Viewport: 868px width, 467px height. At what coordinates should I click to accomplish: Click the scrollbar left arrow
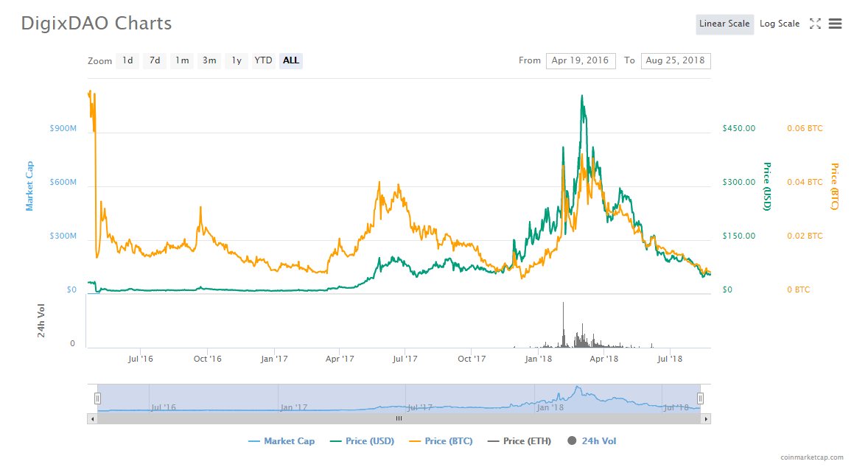(92, 419)
